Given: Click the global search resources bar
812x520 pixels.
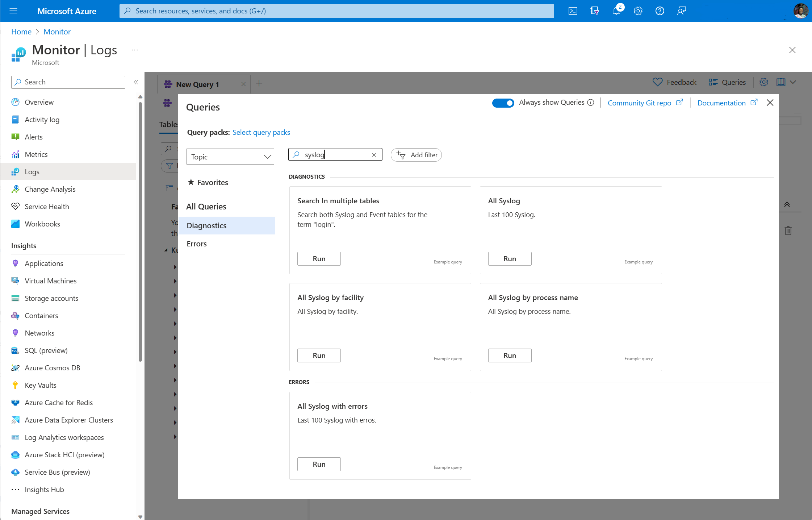Looking at the screenshot, I should [x=336, y=11].
